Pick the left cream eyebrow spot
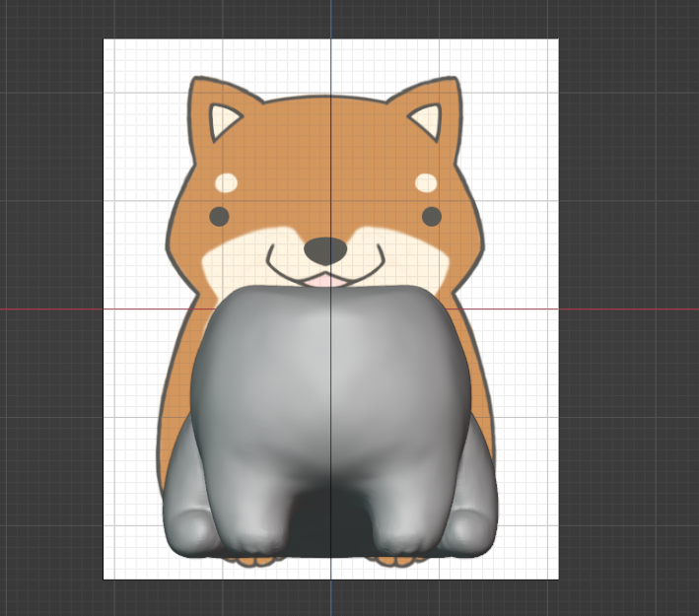699x616 pixels. pos(226,182)
